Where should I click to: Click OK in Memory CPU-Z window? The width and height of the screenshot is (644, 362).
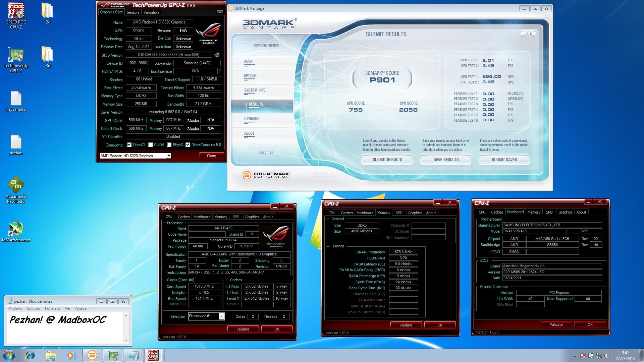440,325
